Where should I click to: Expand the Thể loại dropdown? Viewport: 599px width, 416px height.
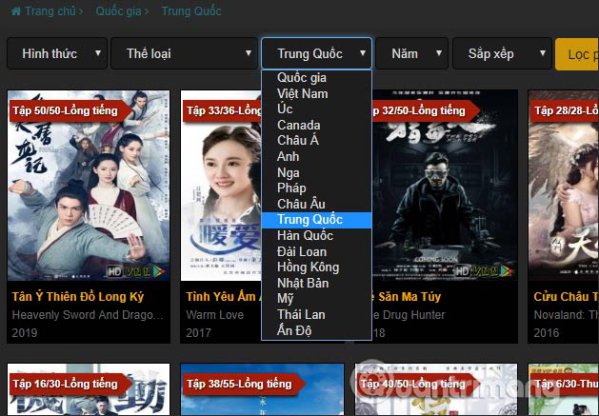(x=184, y=53)
